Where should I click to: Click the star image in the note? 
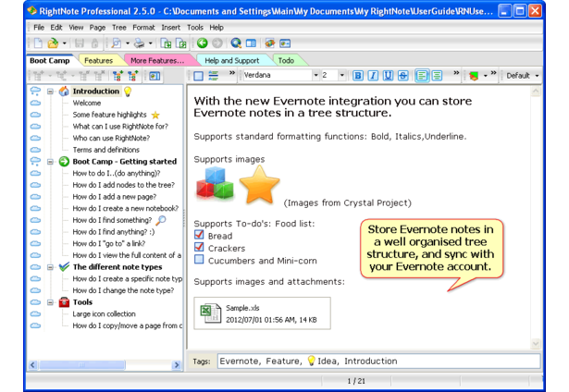pyautogui.click(x=259, y=185)
